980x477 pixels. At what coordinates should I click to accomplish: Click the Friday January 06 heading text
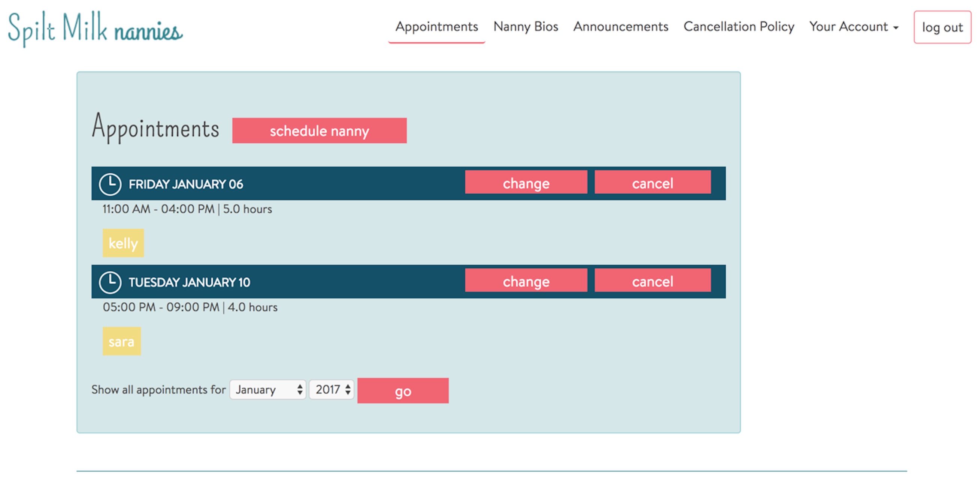186,184
